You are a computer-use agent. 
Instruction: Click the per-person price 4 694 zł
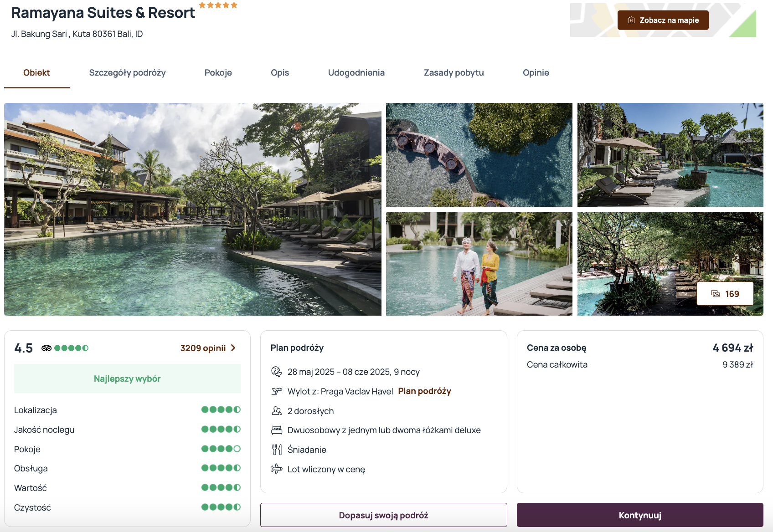coord(733,348)
